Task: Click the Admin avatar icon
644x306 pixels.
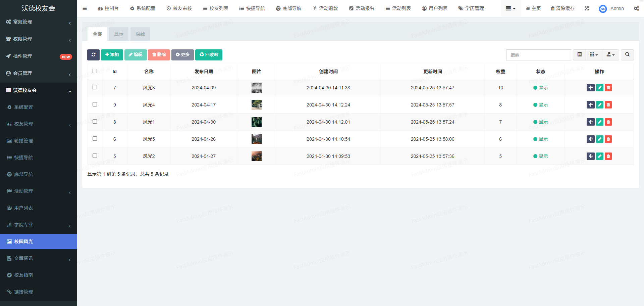Action: coord(603,9)
